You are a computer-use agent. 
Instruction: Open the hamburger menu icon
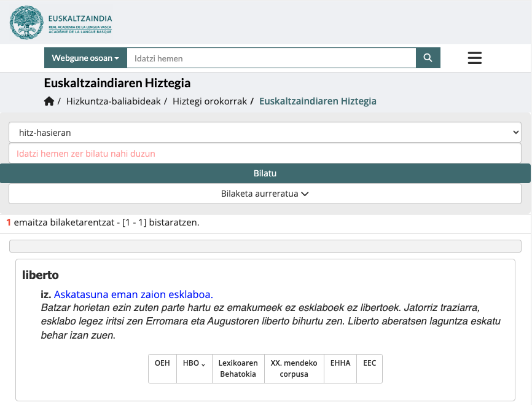[x=474, y=58]
